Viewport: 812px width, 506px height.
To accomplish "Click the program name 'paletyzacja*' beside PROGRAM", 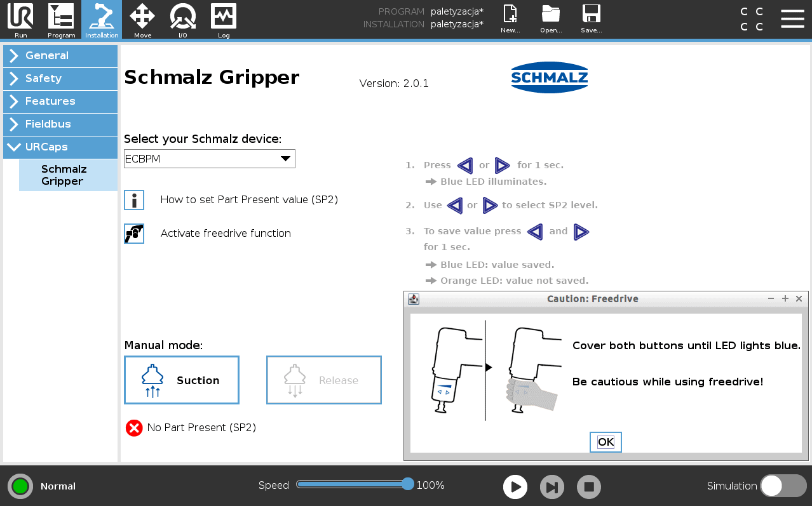I will (x=457, y=11).
